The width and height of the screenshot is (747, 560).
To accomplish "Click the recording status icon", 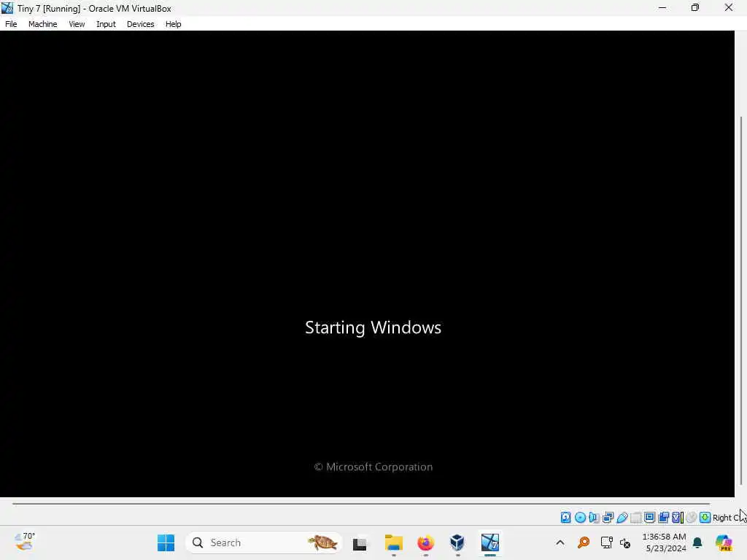I will point(663,517).
